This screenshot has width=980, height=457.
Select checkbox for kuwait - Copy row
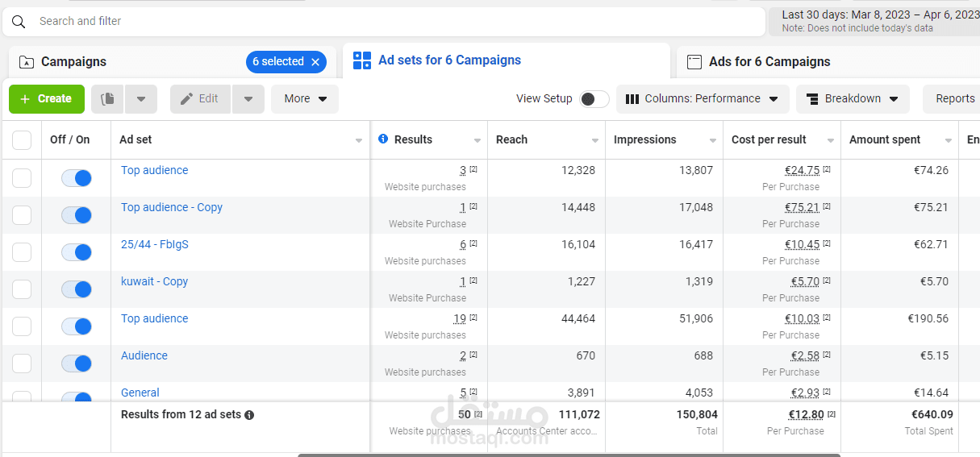pos(22,289)
